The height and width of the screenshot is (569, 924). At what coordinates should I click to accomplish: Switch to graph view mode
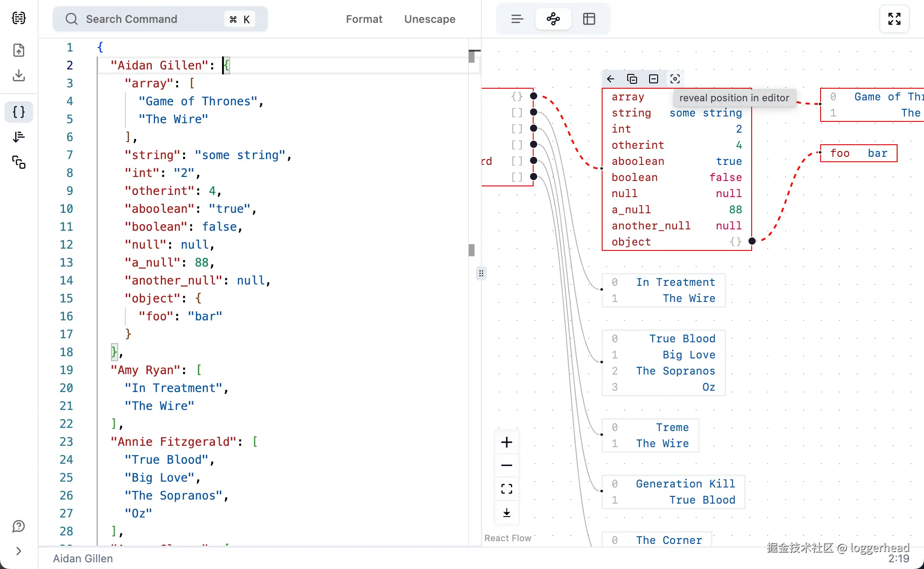pos(553,19)
